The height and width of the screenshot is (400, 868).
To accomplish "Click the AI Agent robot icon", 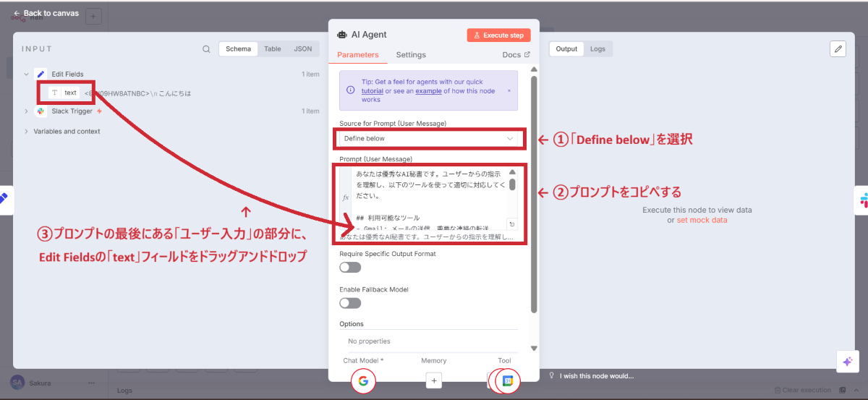I will tap(342, 34).
